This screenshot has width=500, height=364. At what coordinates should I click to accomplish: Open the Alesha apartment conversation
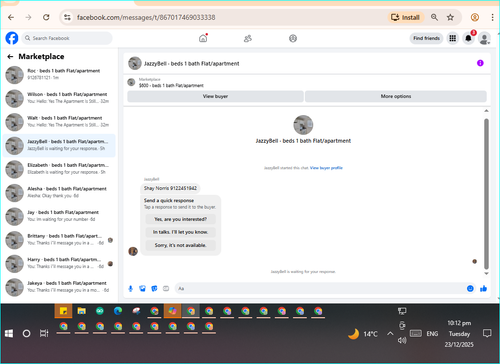coord(59,193)
